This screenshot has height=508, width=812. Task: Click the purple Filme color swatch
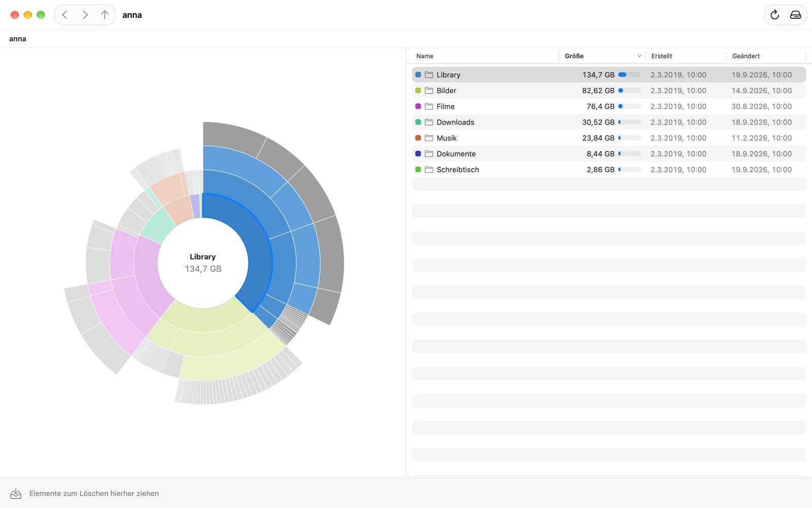click(418, 106)
